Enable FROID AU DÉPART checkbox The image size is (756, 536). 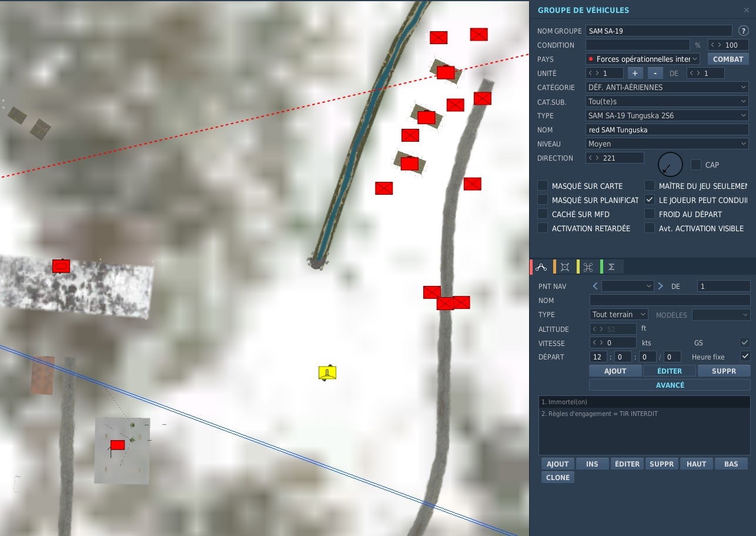click(650, 214)
